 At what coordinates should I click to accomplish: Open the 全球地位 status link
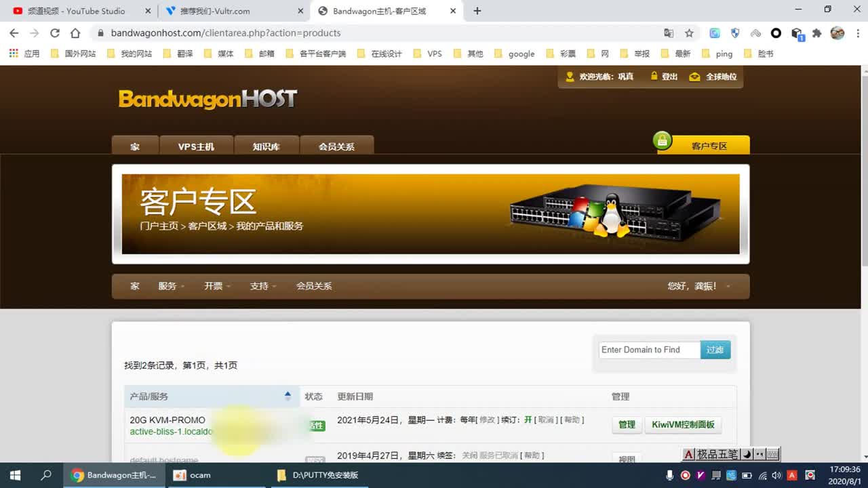point(713,77)
